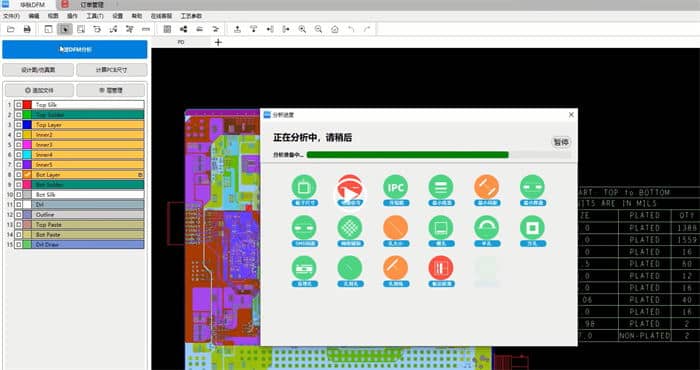Screen dimensions: 700x370
Task: Open the 设置 menu
Action: point(117,16)
